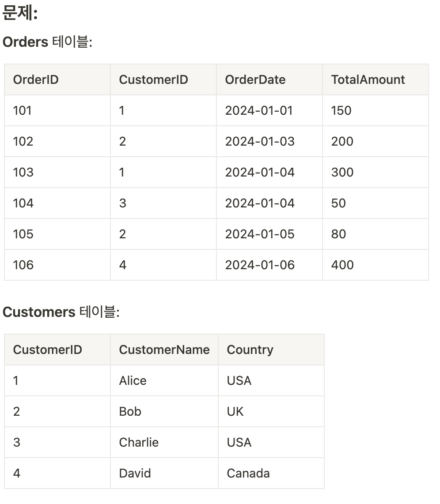Click the TotalAmount cell showing 400
This screenshot has height=504, width=440.
click(342, 265)
